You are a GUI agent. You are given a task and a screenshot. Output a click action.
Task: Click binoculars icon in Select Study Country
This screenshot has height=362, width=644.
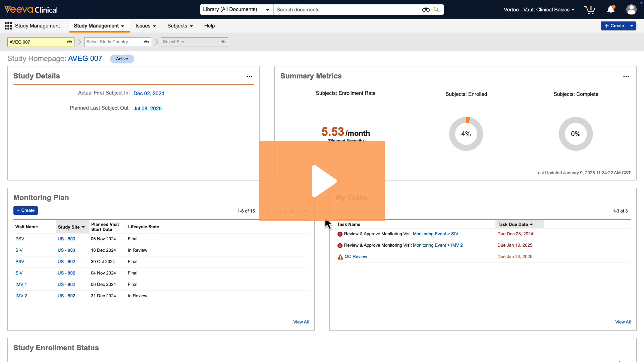146,42
